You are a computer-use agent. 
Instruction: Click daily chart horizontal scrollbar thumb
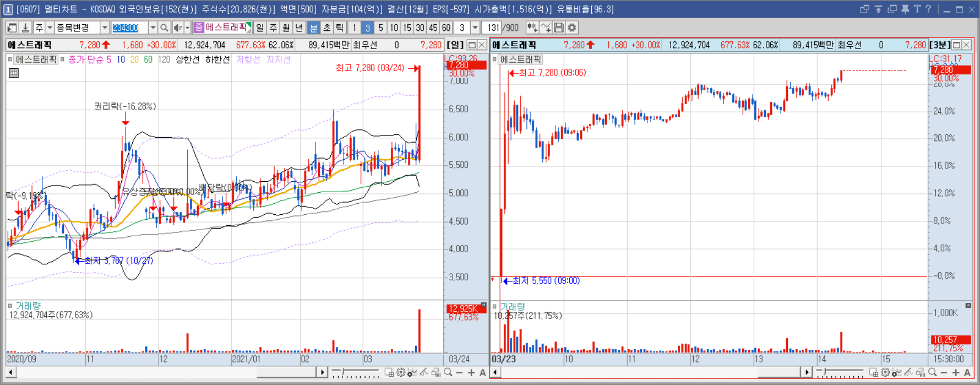[x=287, y=373]
